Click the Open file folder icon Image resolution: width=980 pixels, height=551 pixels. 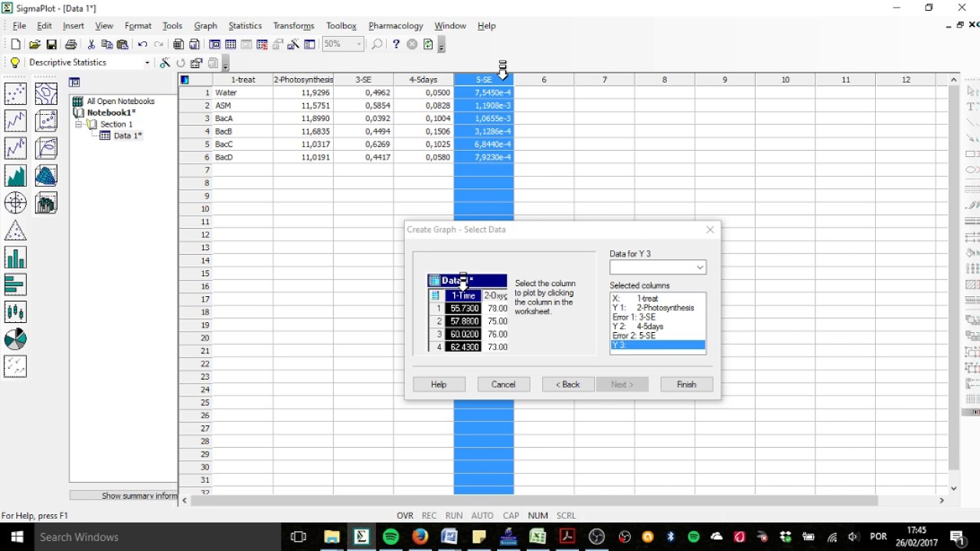pyautogui.click(x=34, y=44)
